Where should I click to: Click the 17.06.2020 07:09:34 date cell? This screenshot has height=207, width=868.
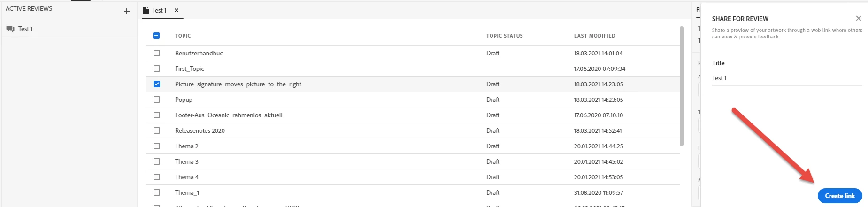(599, 69)
